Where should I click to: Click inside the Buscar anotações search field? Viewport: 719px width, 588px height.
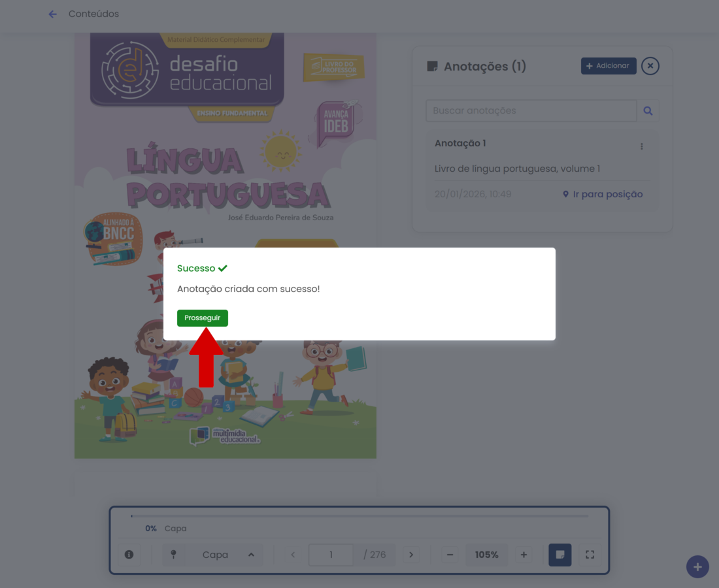coord(529,110)
